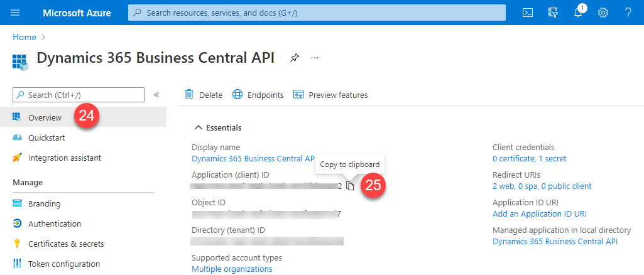Focus the sidebar Search (Ctrl+/) field
The height and width of the screenshot is (275, 644).
pos(79,95)
